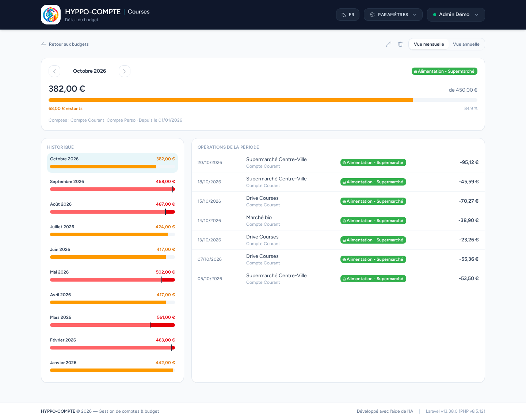The image size is (526, 420).
Task: Select Février 2026 in the history
Action: pos(113,344)
